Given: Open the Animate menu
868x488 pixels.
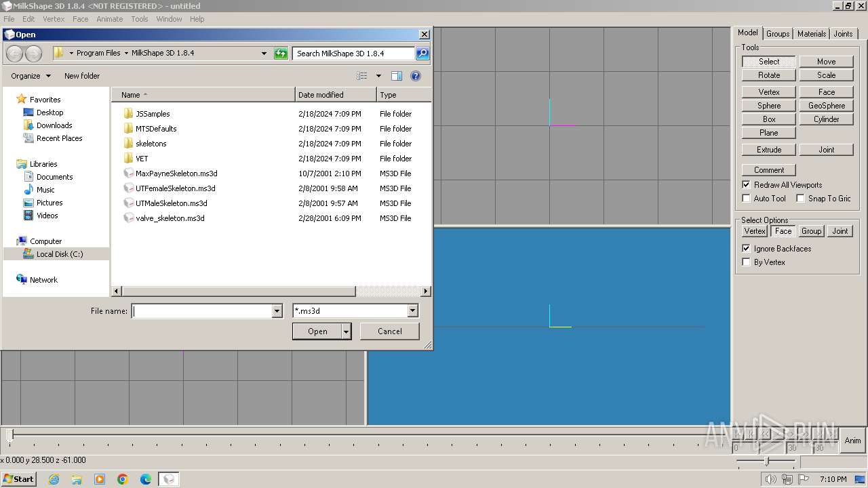Looking at the screenshot, I should (x=109, y=19).
